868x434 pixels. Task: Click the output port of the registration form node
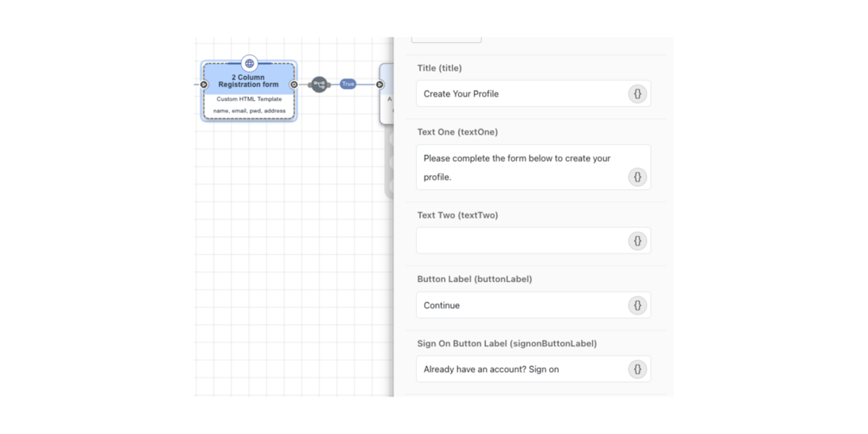point(294,84)
